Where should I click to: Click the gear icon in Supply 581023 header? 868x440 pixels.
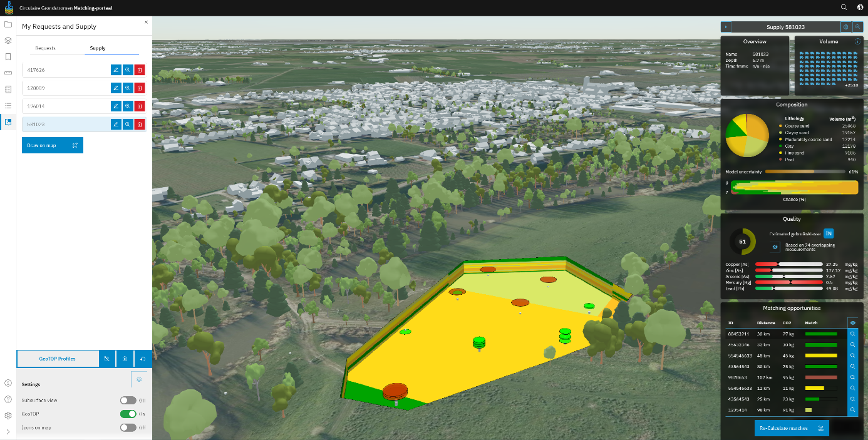(846, 27)
